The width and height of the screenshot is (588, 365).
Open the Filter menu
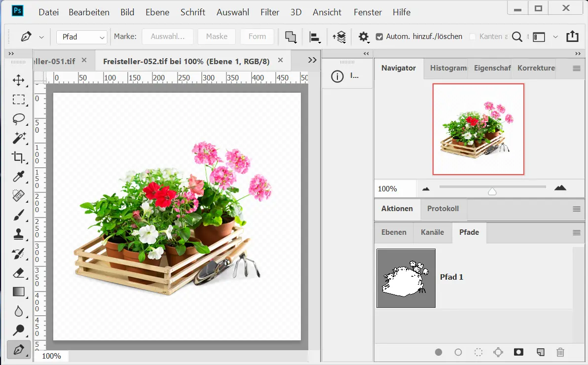270,12
